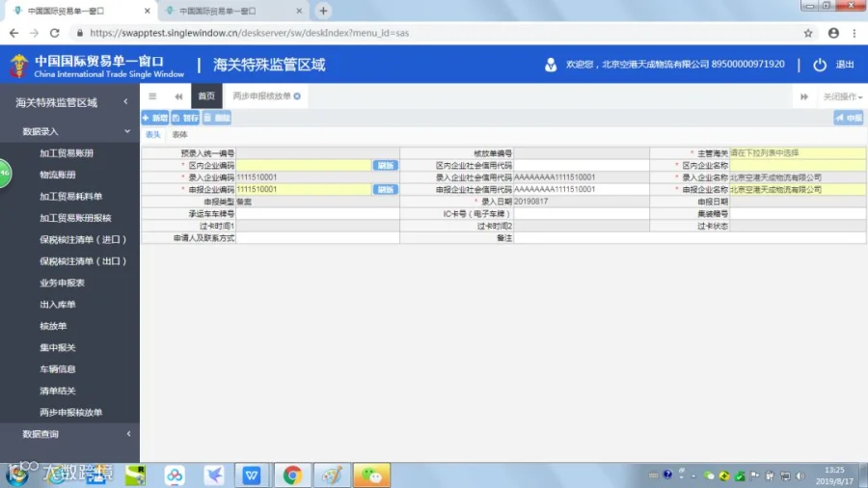Open 核放单 in the sidebar
Image resolution: width=868 pixels, height=488 pixels.
tap(53, 326)
